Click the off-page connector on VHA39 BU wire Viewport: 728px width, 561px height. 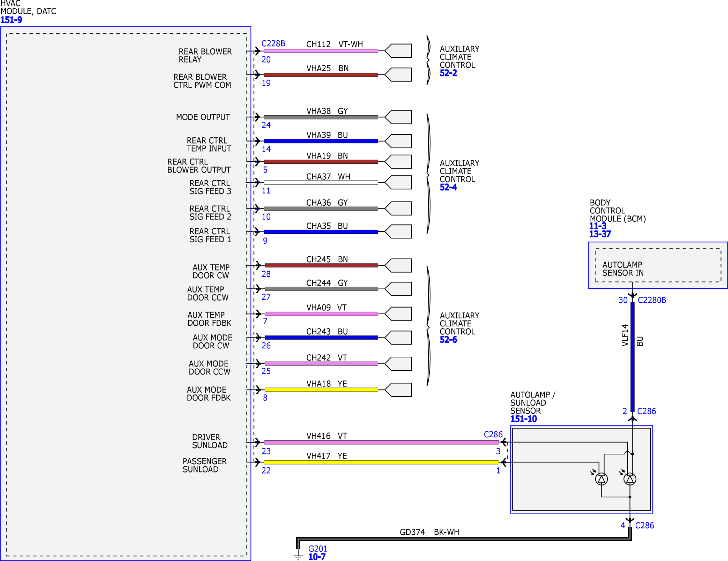point(398,141)
